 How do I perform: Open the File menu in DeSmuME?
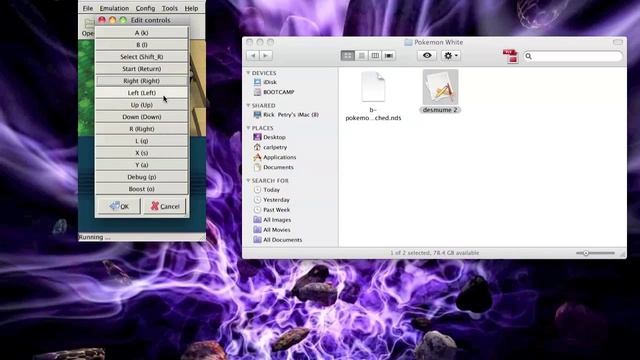coord(88,8)
